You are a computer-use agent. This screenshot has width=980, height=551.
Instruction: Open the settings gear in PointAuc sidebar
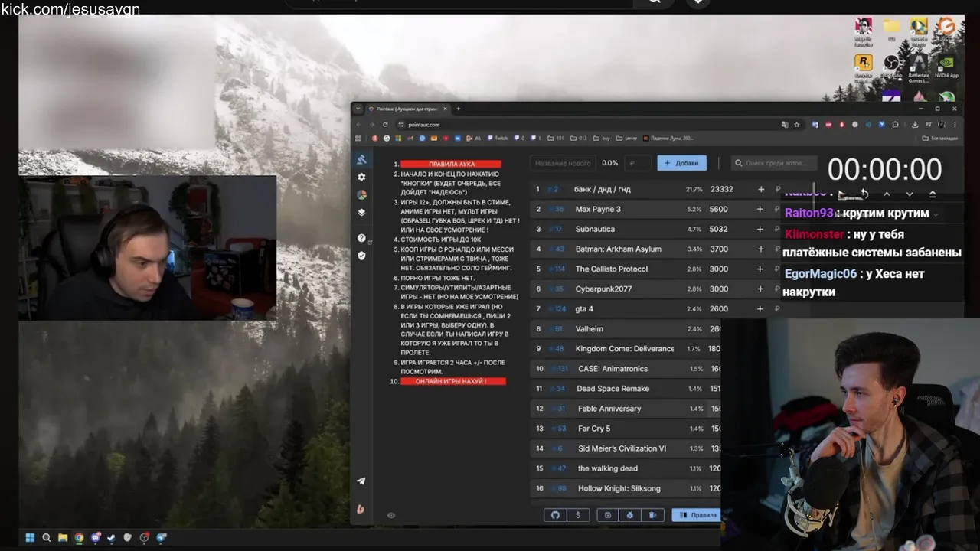361,177
